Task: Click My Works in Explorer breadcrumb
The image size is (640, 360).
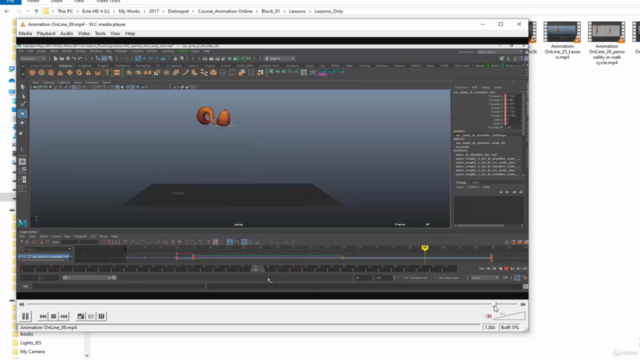Action: (x=129, y=11)
